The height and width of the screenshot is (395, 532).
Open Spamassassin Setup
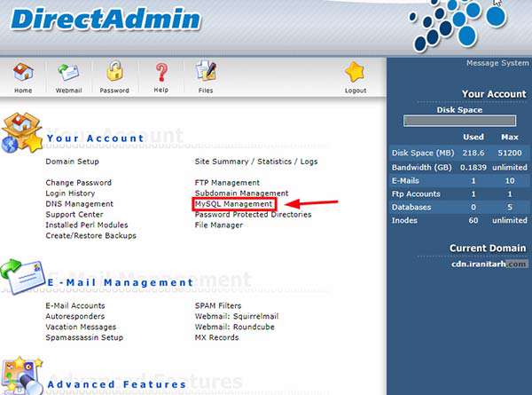coord(84,337)
